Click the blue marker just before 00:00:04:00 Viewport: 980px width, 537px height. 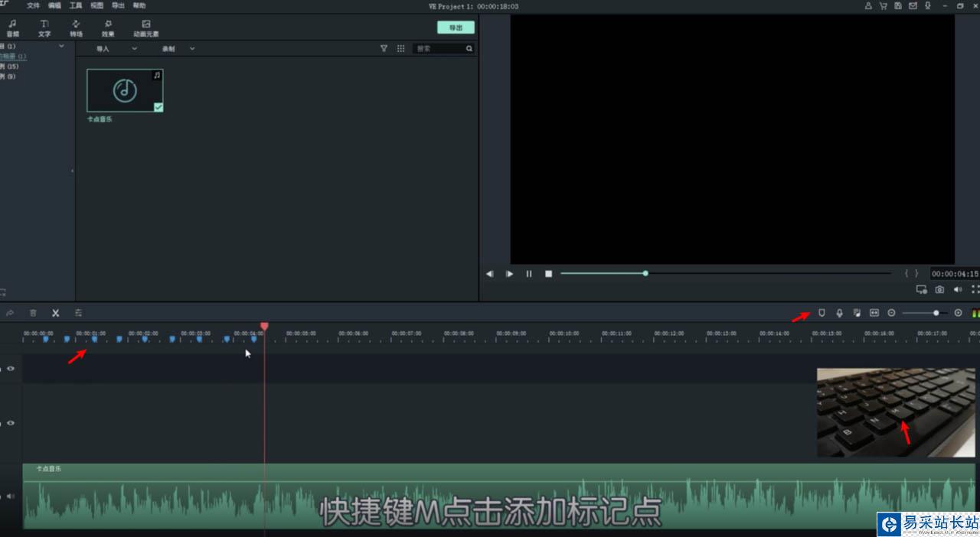pos(227,339)
